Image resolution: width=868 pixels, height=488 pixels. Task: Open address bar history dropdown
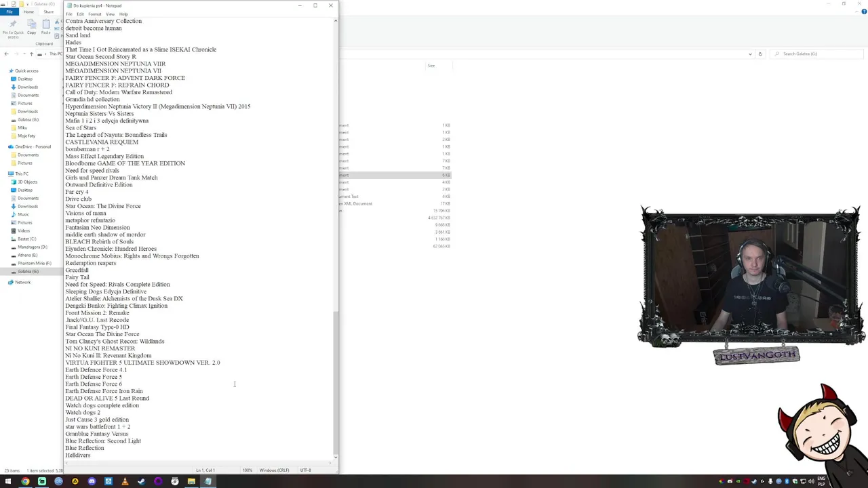[x=750, y=54]
